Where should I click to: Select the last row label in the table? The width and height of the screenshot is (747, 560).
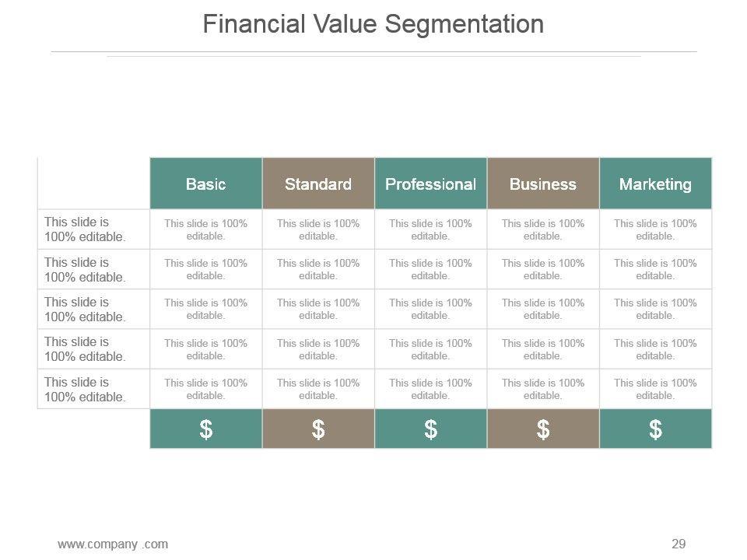(85, 390)
